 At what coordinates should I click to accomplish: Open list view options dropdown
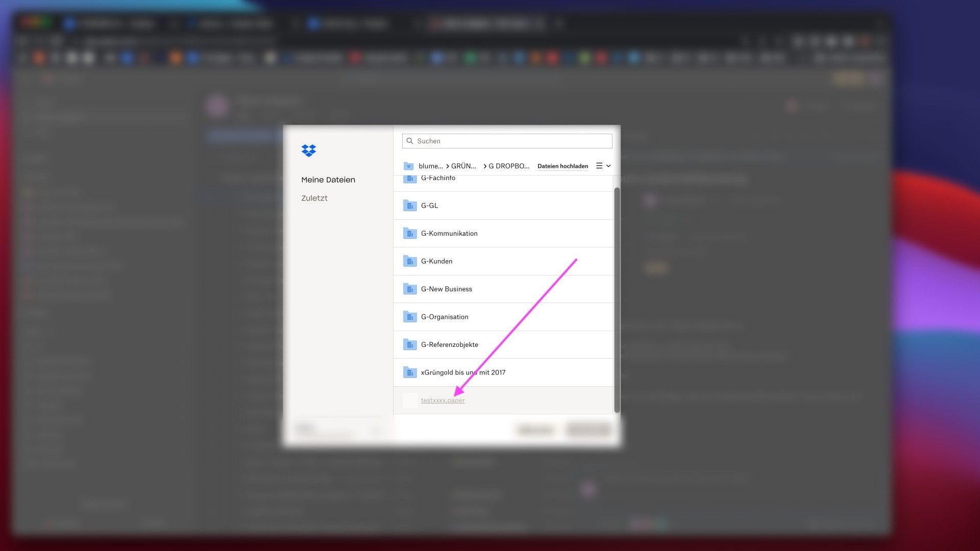[603, 166]
